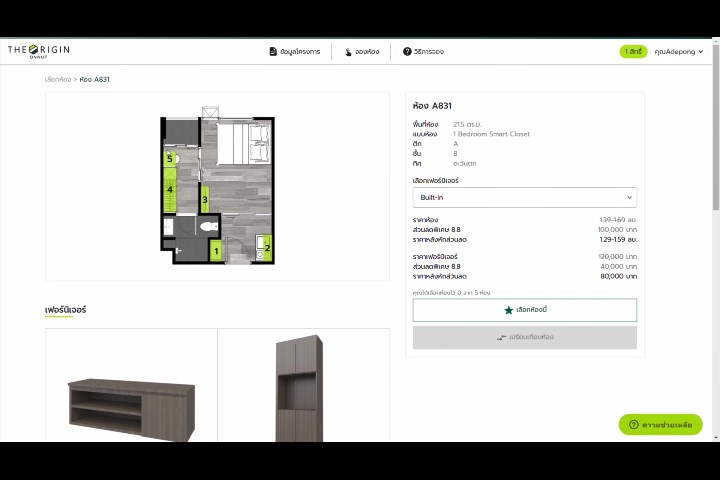The width and height of the screenshot is (720, 480).
Task: Go back via the select-room breadcrumb link
Action: (x=57, y=79)
